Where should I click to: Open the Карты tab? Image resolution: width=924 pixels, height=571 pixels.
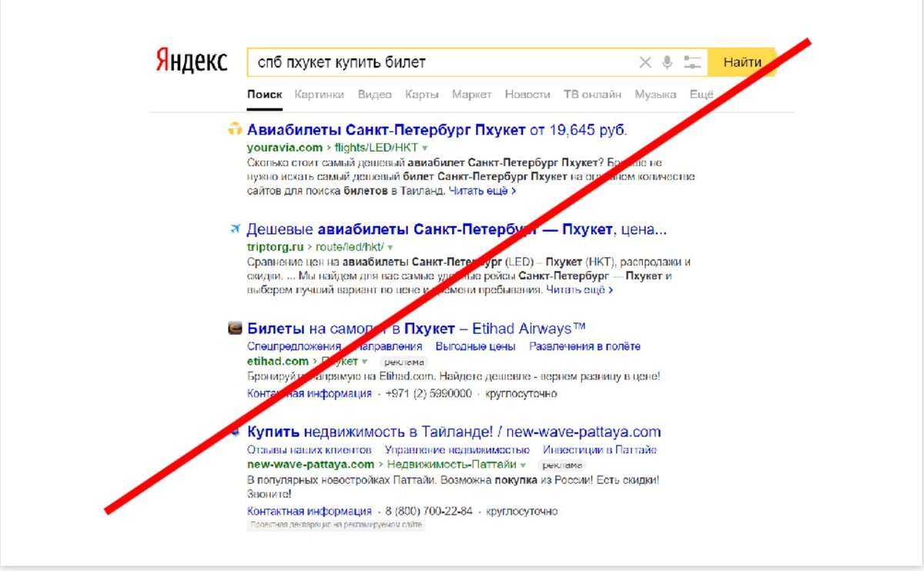click(422, 95)
